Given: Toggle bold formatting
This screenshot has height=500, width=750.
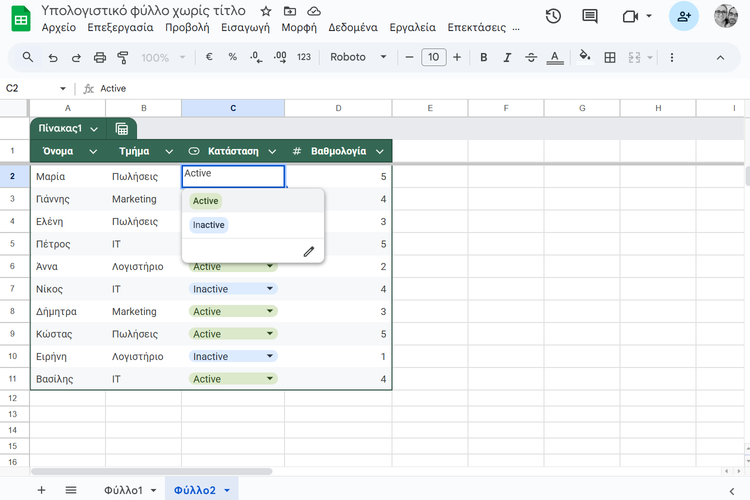Looking at the screenshot, I should [x=484, y=57].
